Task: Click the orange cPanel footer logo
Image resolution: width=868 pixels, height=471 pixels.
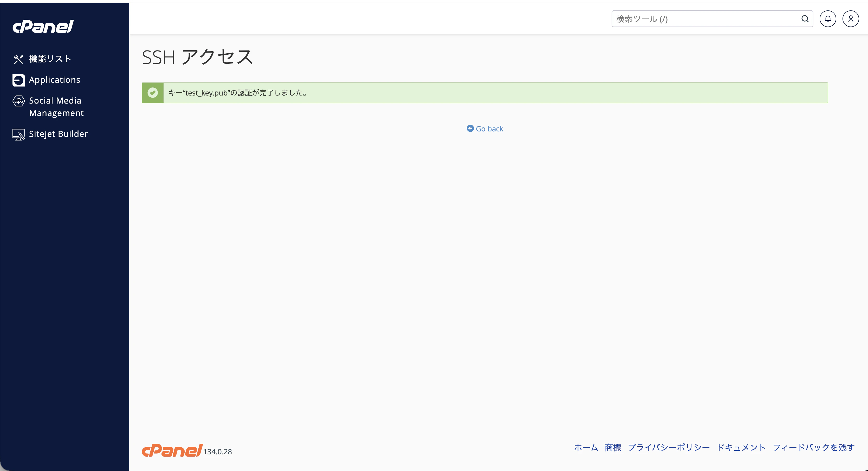Action: tap(172, 450)
